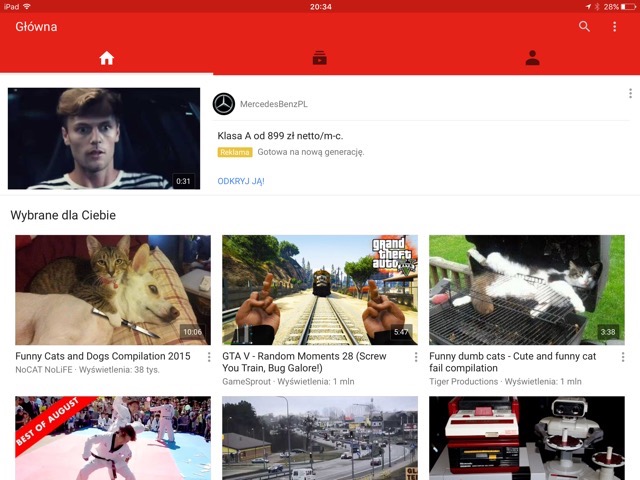Screen dimensions: 640x480
Task: Click the ODKRYJ JĄ! link
Action: click(x=241, y=181)
